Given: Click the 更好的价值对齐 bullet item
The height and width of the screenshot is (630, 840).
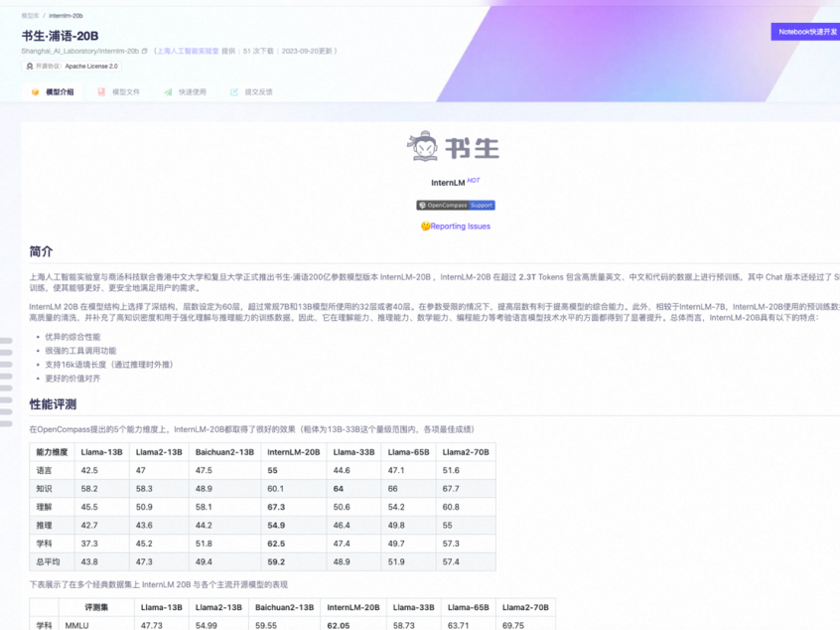Looking at the screenshot, I should 72,379.
